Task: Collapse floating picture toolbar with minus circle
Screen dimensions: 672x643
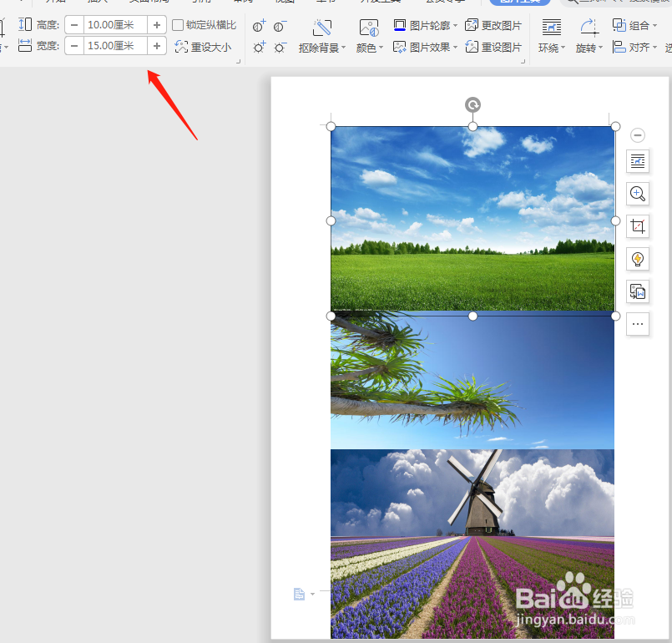Action: tap(638, 135)
